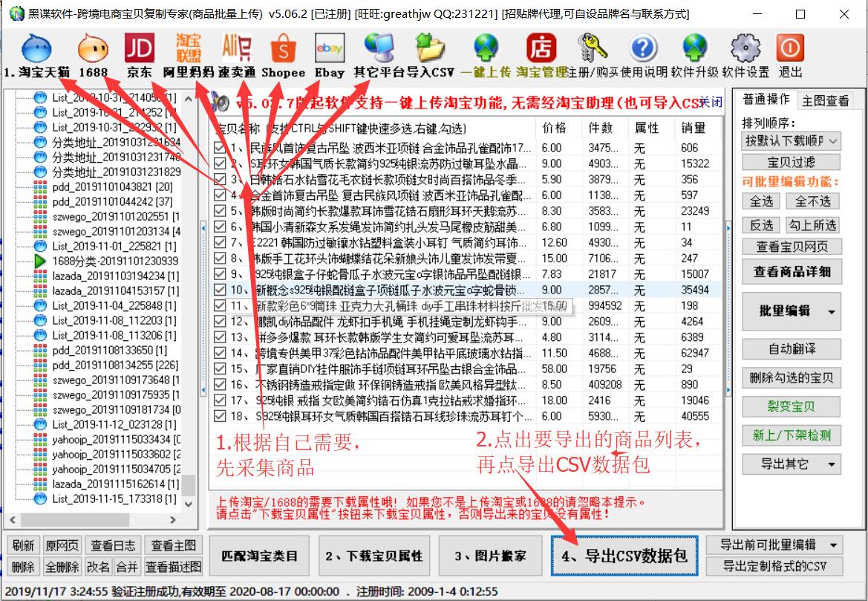868x601 pixels.
Task: Click the 查看商品详细 button
Action: coord(792,271)
